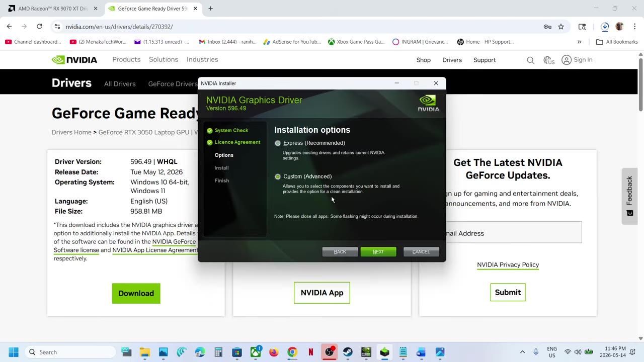Open the Products menu on NVIDIA site
644x362 pixels.
click(126, 59)
